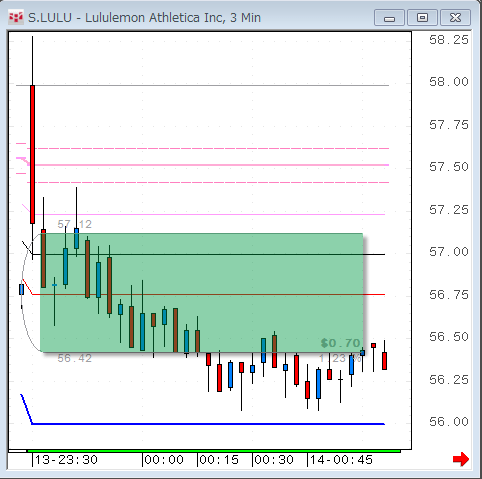Click the $0.70 range measurement value
The height and width of the screenshot is (479, 482).
click(340, 343)
